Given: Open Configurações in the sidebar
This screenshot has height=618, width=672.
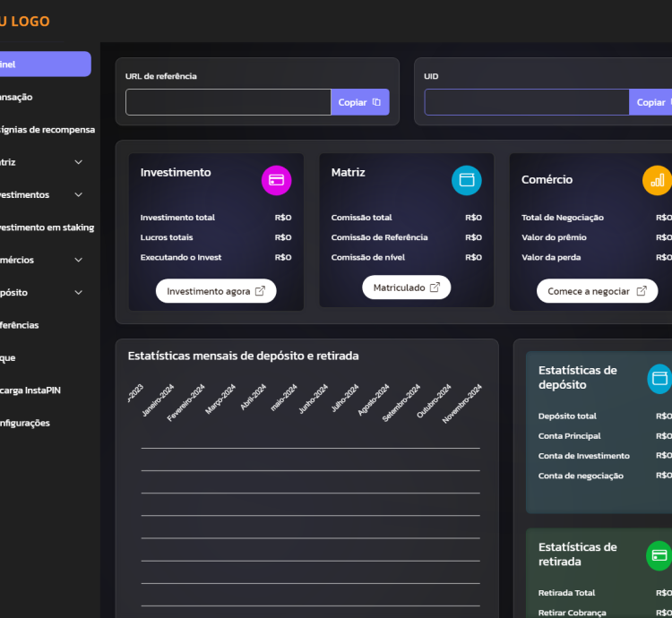Looking at the screenshot, I should (x=25, y=423).
